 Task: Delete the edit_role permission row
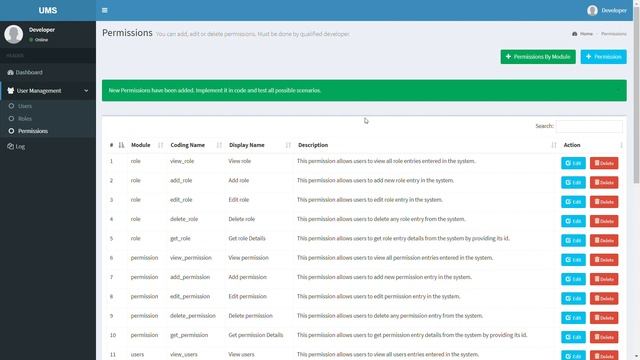(604, 202)
